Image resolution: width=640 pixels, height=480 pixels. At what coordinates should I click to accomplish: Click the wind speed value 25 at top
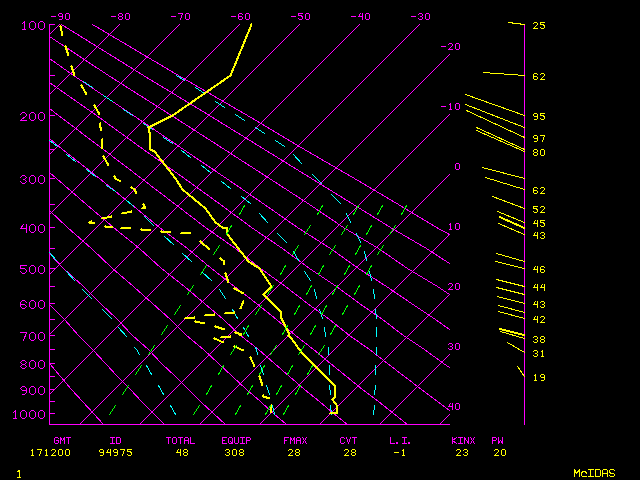(x=538, y=25)
